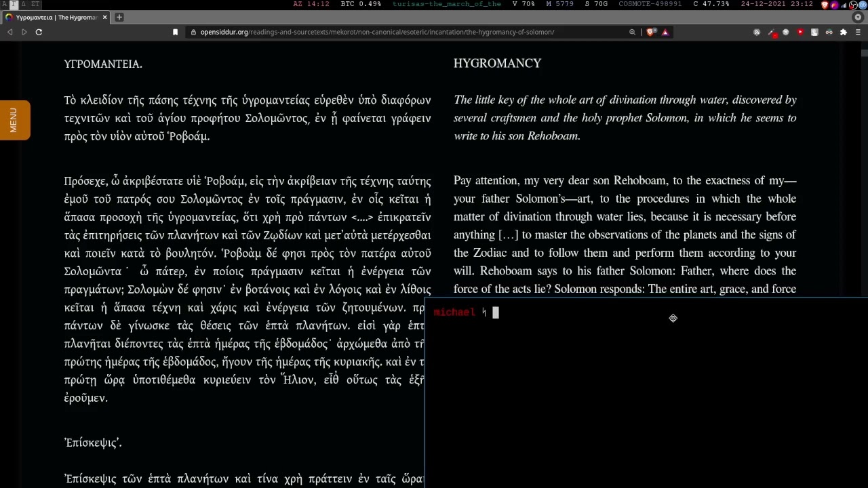Open a new browser tab
This screenshot has width=868, height=488.
coord(119,17)
